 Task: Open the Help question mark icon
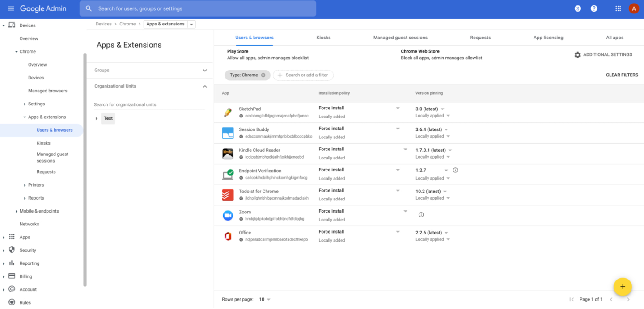[x=594, y=8]
